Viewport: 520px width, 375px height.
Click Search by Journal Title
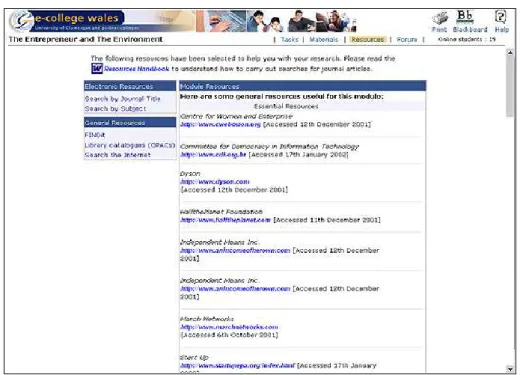tap(122, 99)
